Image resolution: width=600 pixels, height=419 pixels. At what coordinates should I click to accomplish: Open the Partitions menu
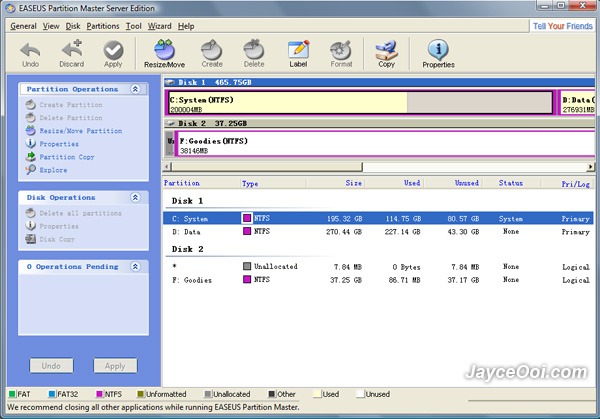(x=103, y=26)
